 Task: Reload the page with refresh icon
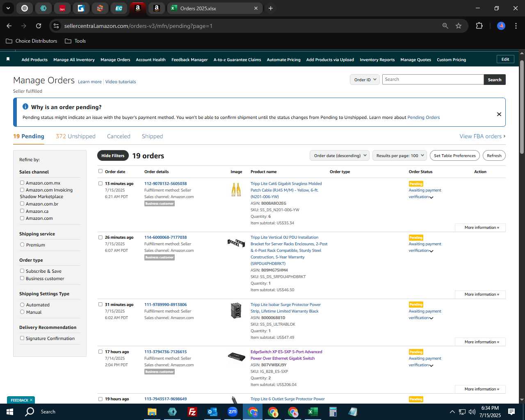39,26
